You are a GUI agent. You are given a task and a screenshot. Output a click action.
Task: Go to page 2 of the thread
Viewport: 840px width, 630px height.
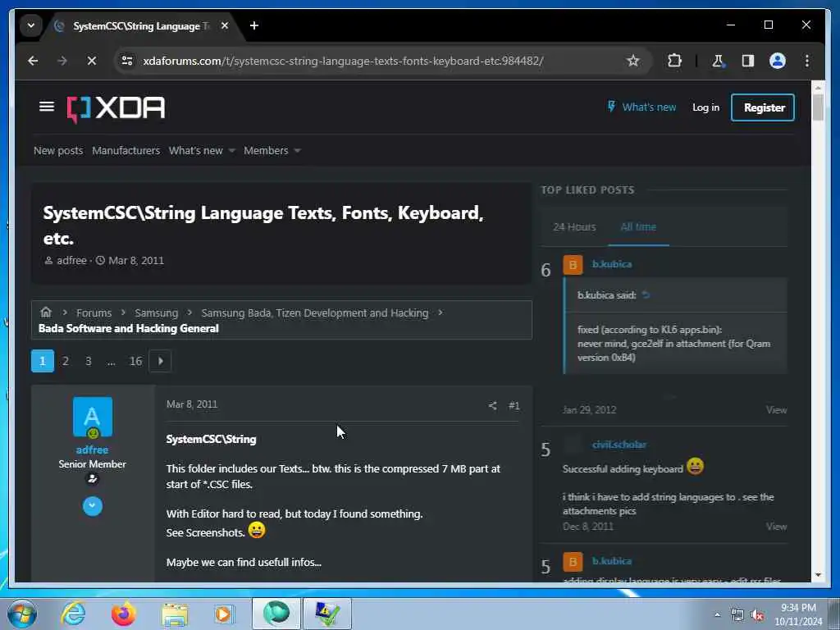click(x=66, y=361)
